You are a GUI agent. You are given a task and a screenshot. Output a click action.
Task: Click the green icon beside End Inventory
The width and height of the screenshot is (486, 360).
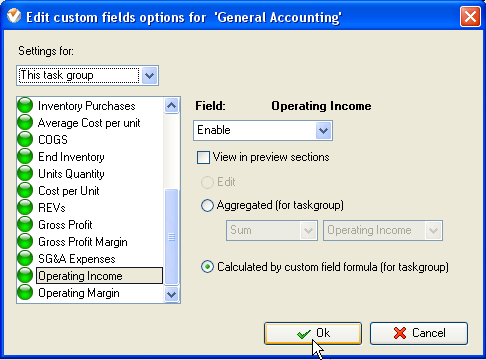(25, 156)
